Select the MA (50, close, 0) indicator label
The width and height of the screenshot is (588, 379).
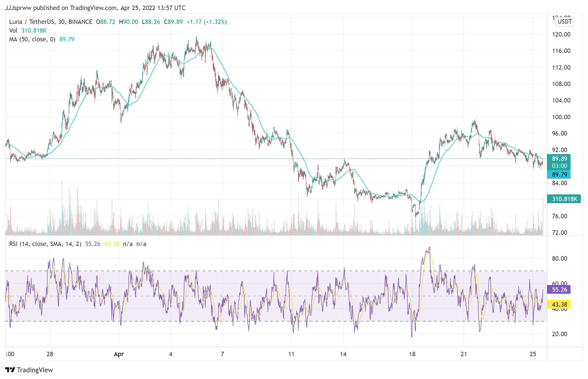tap(32, 39)
